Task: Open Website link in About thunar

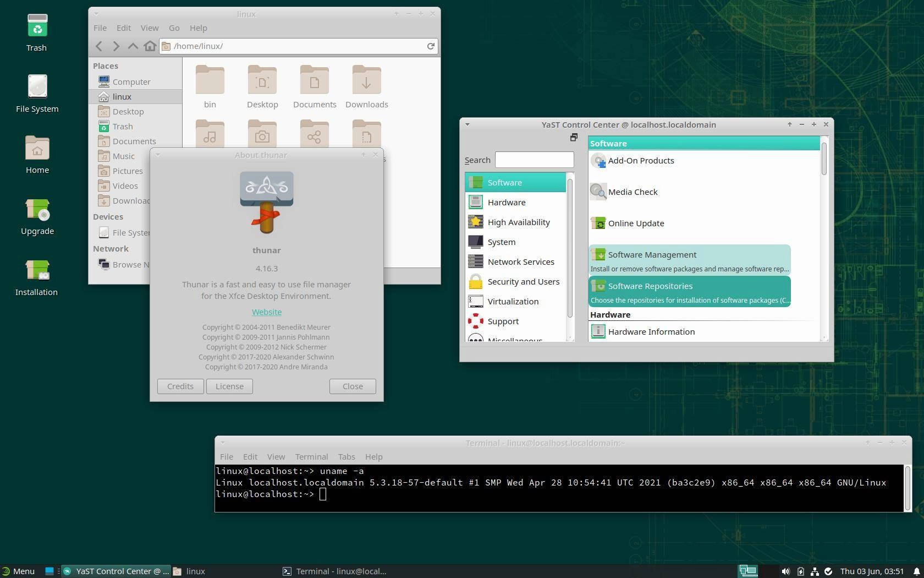Action: click(x=267, y=312)
